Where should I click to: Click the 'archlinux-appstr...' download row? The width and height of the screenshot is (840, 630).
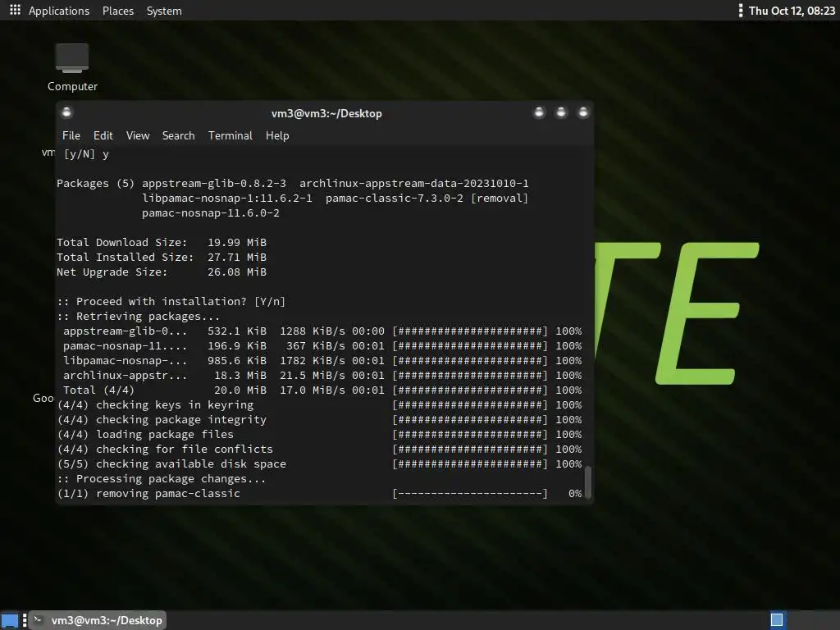click(322, 376)
